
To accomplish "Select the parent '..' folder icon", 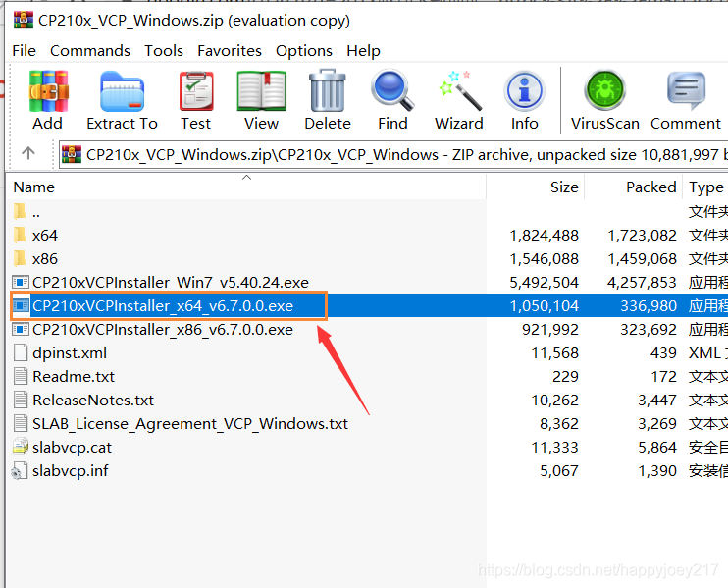I will [x=20, y=211].
